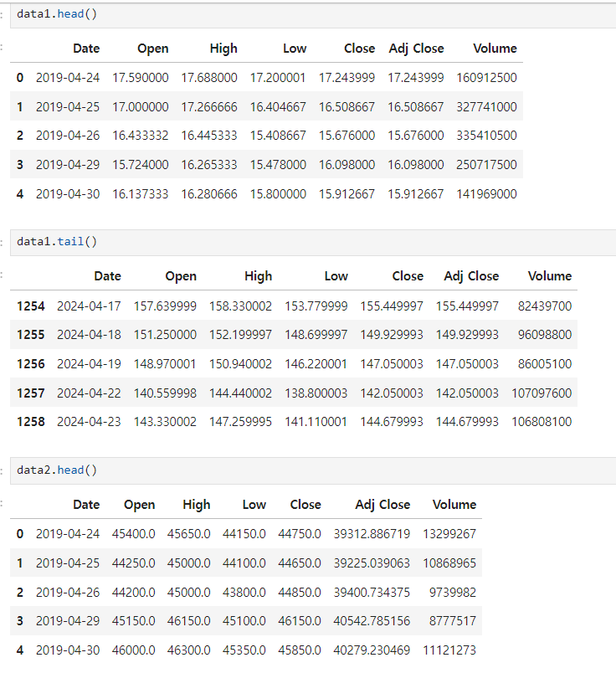Image resolution: width=616 pixels, height=673 pixels.
Task: Click row index 1257
Action: 30,393
